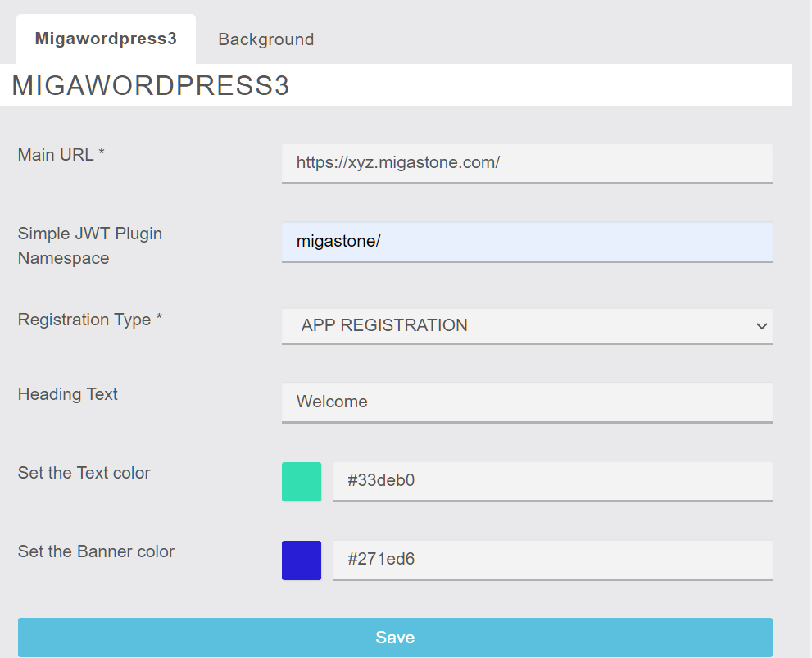Click the "Main URL *" label
This screenshot has width=812, height=658.
(x=61, y=154)
